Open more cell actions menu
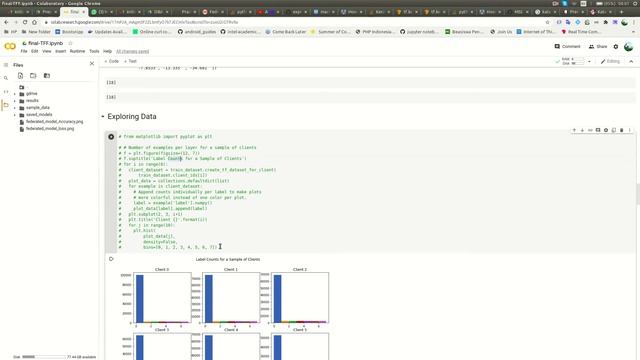Viewport: 640px width, 360px height. click(x=629, y=130)
